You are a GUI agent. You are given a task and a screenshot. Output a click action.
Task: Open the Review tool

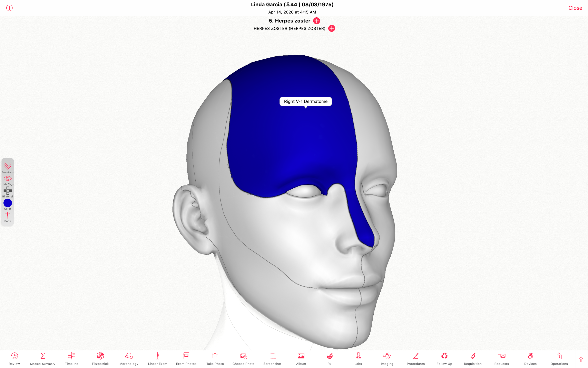14,359
